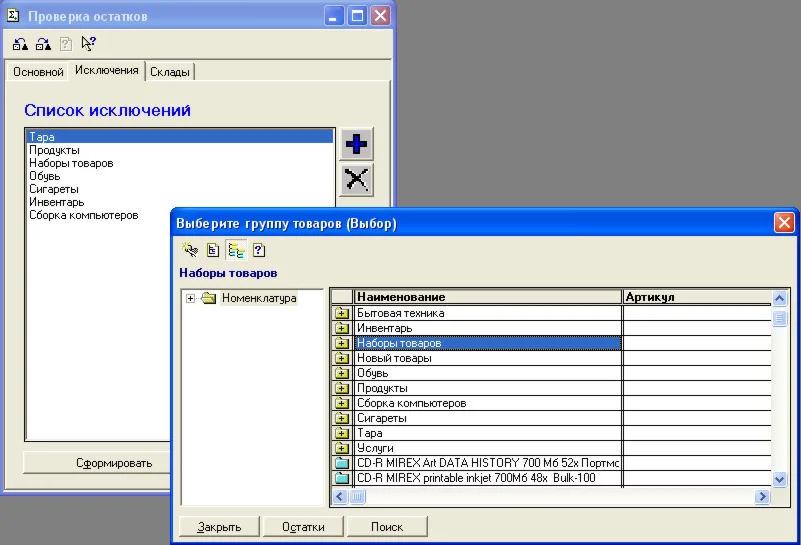Click the first toolbar icon in Проверка остатков

tap(20, 43)
